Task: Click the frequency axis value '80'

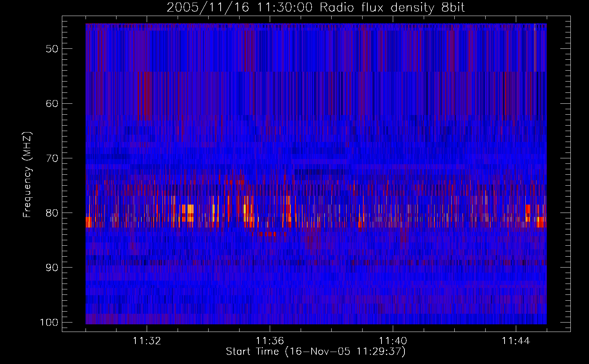Action: pyautogui.click(x=52, y=213)
